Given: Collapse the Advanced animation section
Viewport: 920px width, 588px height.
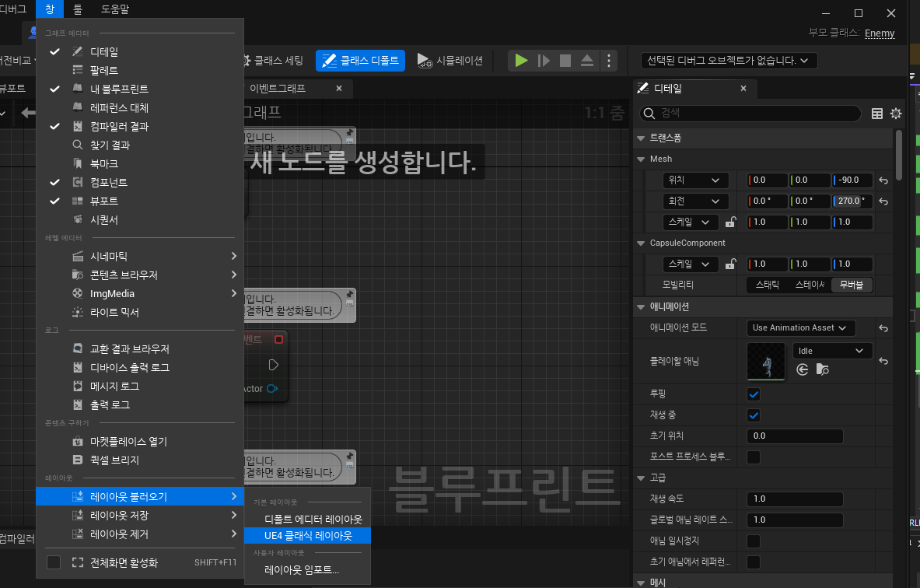Looking at the screenshot, I should [641, 478].
